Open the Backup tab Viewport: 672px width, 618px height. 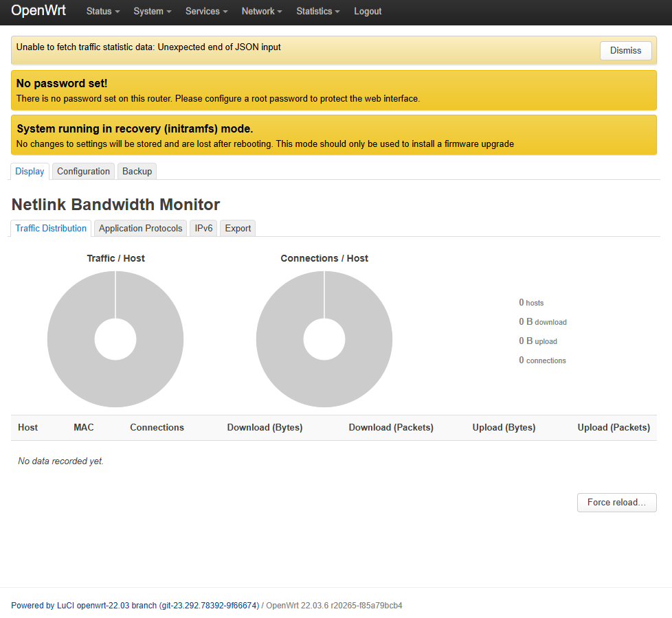tap(137, 172)
